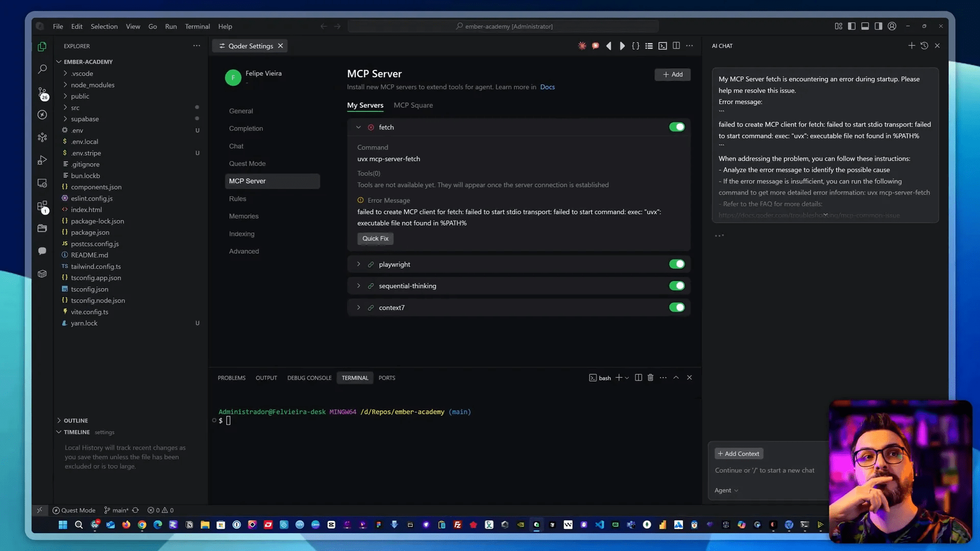Viewport: 980px width, 551px height.
Task: Open the Agent mode dropdown
Action: pos(726,490)
